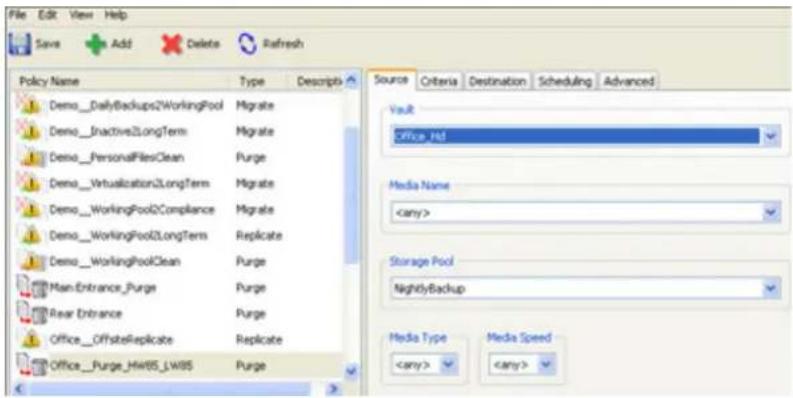Click Purge type in Rear Entrance row
Image resolution: width=793 pixels, height=398 pixels.
(x=250, y=314)
